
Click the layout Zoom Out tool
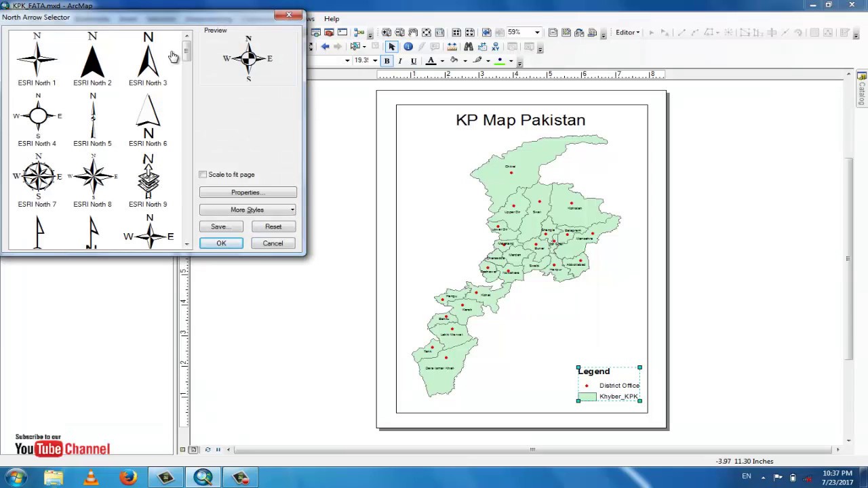(400, 33)
